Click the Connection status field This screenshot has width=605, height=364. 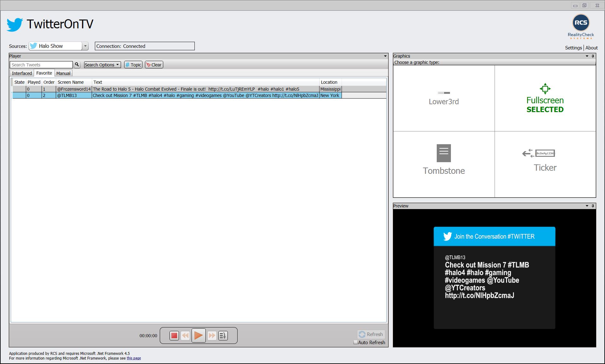coord(145,46)
